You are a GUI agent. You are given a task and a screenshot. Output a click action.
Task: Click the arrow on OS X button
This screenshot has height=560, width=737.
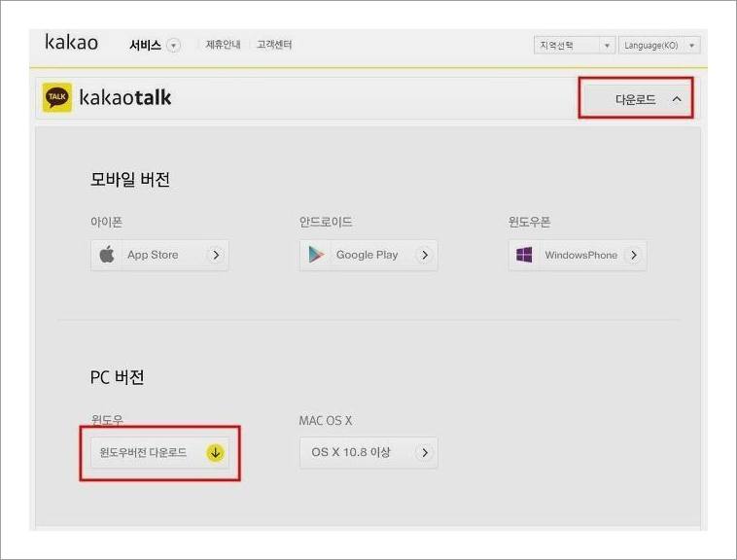point(425,453)
